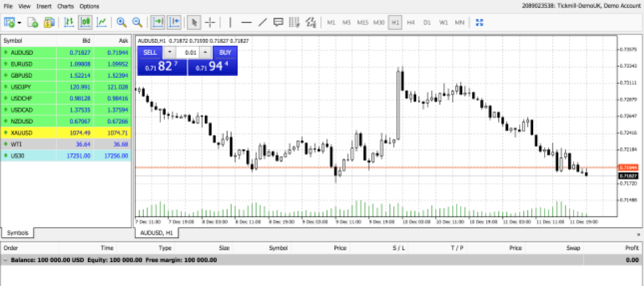Select US30 in the symbols list
The image size is (644, 286).
click(x=65, y=156)
